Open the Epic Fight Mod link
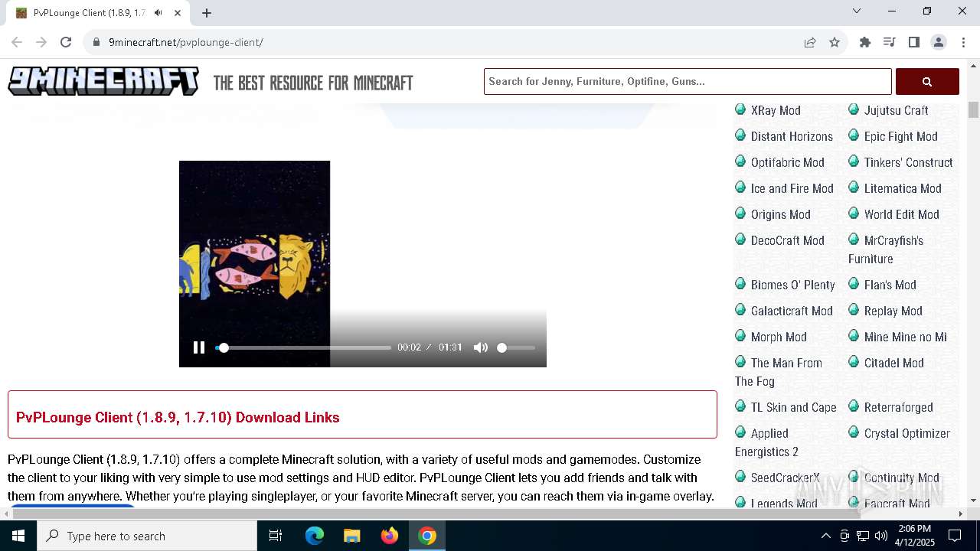The height and width of the screenshot is (551, 980). click(x=900, y=136)
